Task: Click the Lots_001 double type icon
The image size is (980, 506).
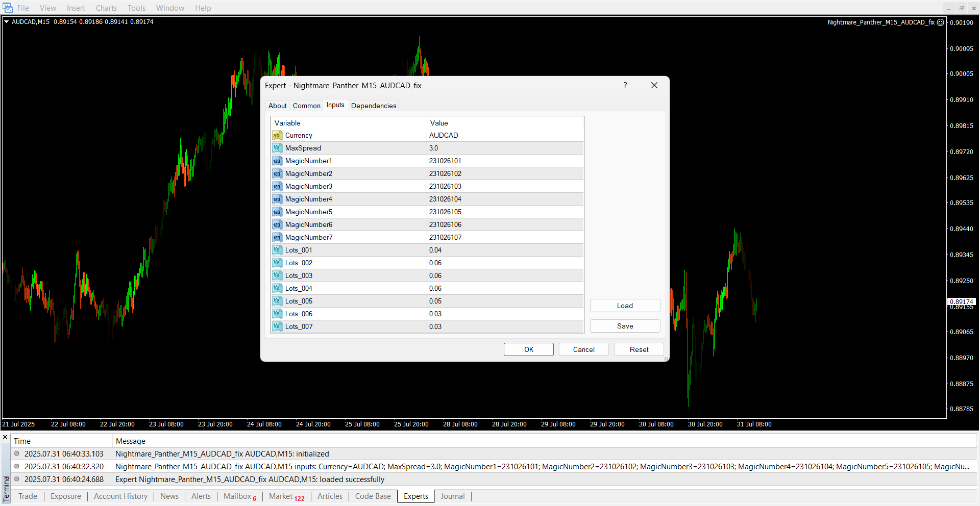Action: pos(277,250)
